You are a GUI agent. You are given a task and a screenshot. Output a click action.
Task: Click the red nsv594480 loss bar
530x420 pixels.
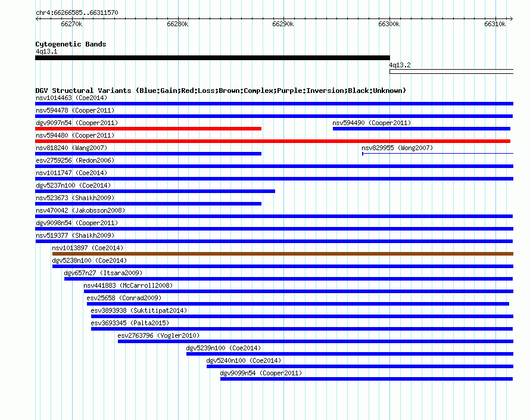coord(273,141)
